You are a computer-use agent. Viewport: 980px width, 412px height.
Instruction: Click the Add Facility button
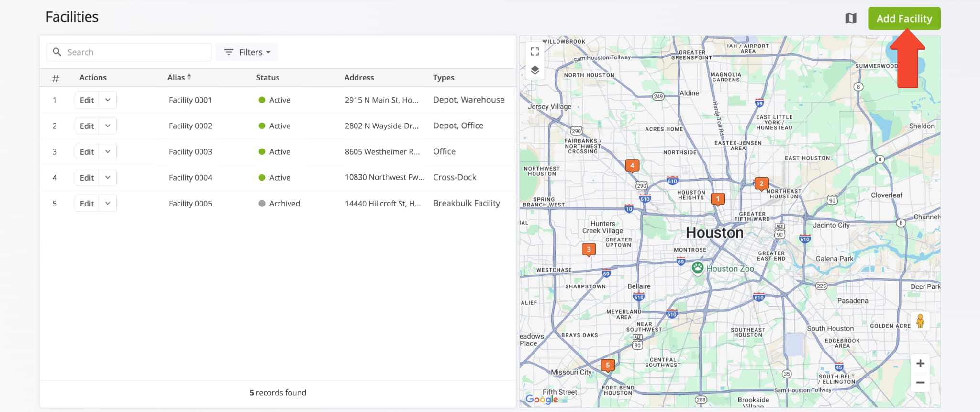pos(904,19)
